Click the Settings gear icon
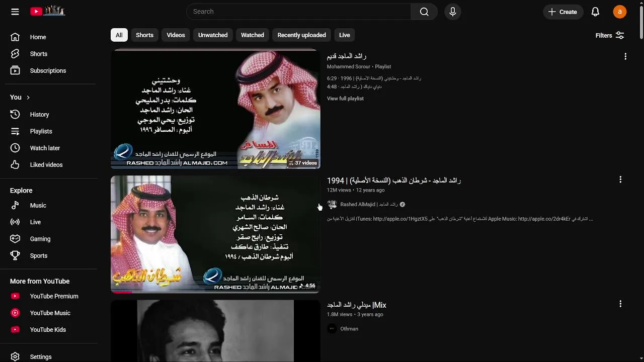Screen dimensions: 644x362 tap(15, 356)
